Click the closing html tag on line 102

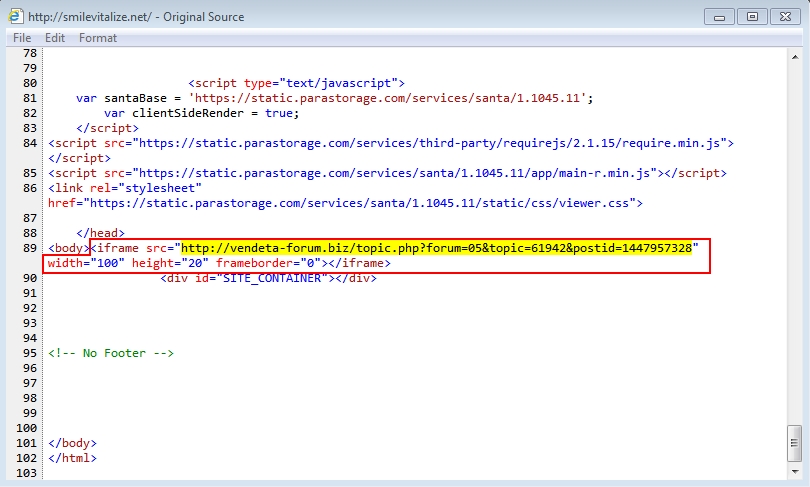[x=72, y=458]
